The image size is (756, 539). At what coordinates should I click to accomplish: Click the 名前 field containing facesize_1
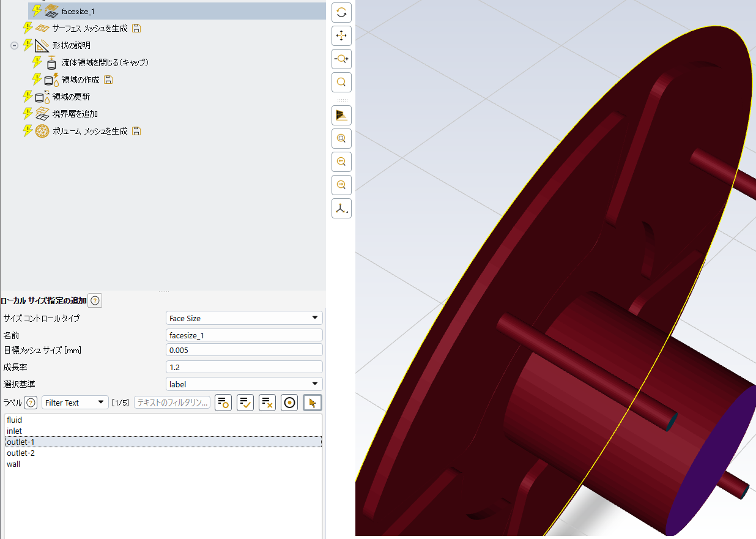[x=245, y=335]
